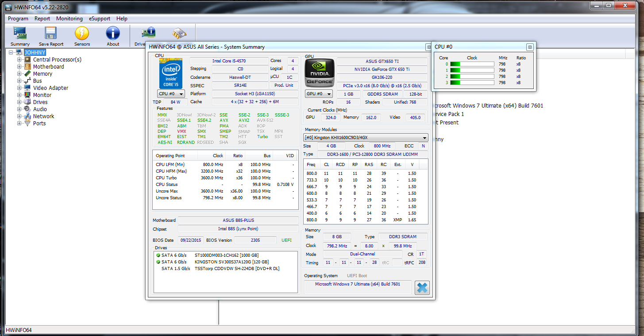This screenshot has height=336, width=644.
Task: Open the Kingston KHX1600C9D3/4GX memory module dropdown
Action: [366, 138]
